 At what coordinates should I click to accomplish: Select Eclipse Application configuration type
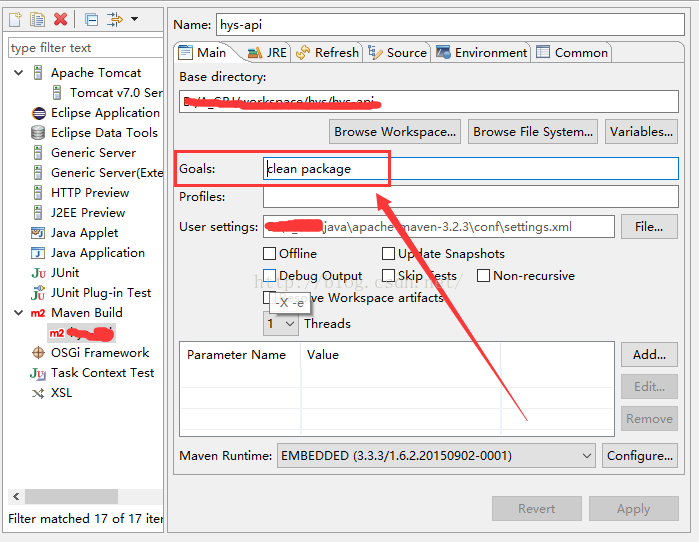click(x=96, y=113)
